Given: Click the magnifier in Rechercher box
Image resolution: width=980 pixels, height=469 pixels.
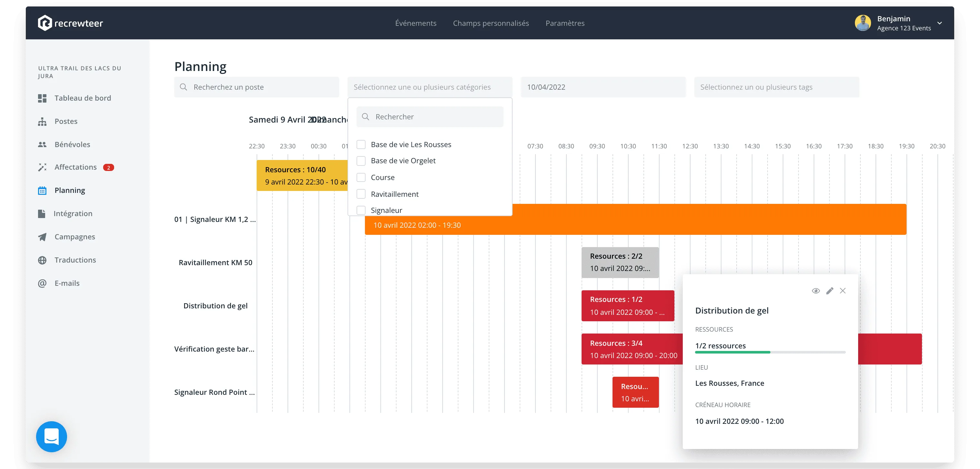Looking at the screenshot, I should [366, 117].
